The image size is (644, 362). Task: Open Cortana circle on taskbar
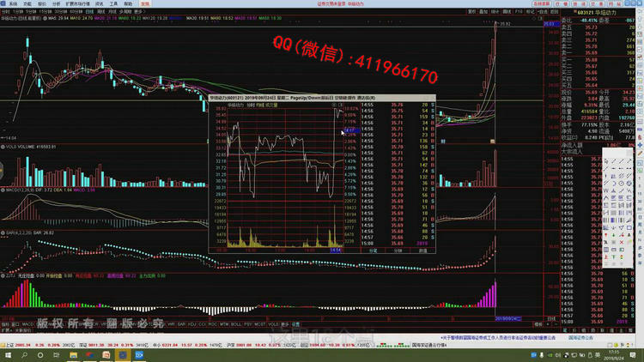(x=40, y=355)
